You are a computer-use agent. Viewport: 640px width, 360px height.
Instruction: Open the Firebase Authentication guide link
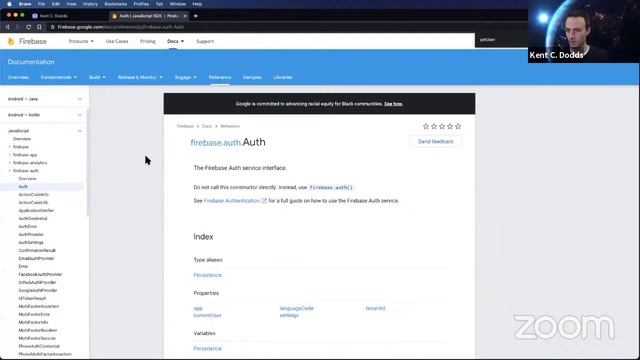(x=232, y=201)
